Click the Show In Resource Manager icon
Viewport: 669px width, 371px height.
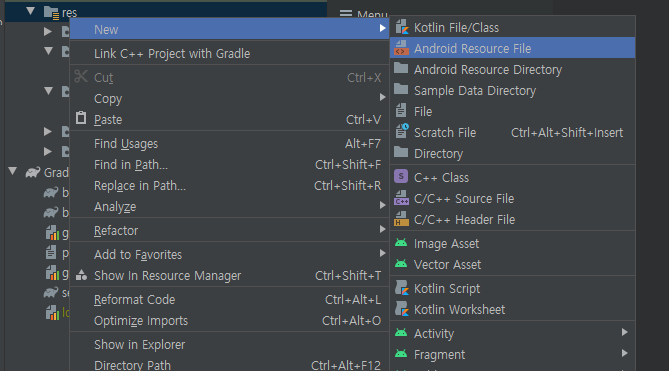pyautogui.click(x=81, y=275)
